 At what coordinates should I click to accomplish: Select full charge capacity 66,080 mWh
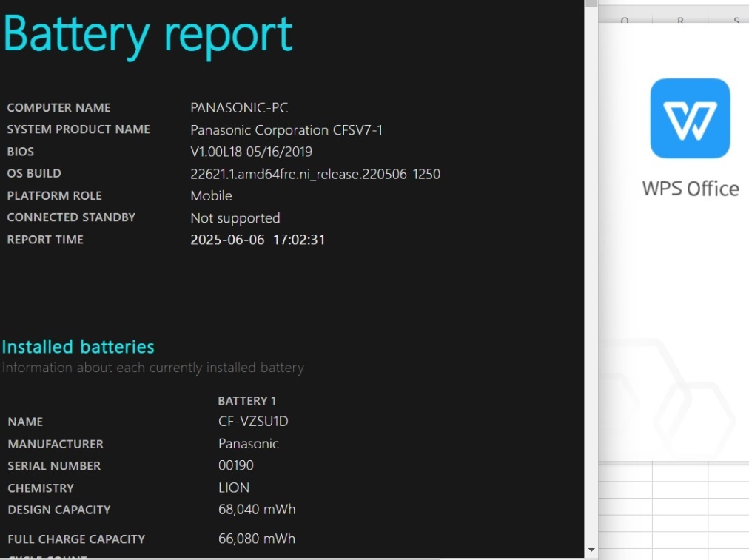click(257, 539)
